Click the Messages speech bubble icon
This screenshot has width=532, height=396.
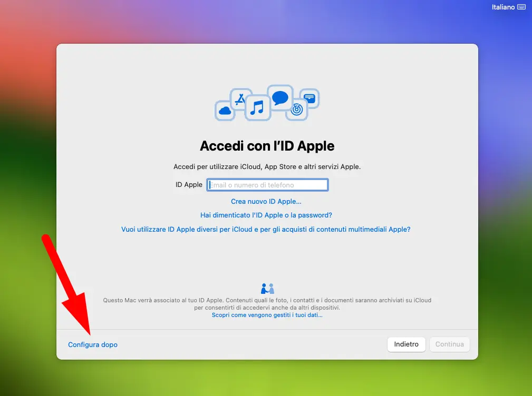pyautogui.click(x=280, y=97)
